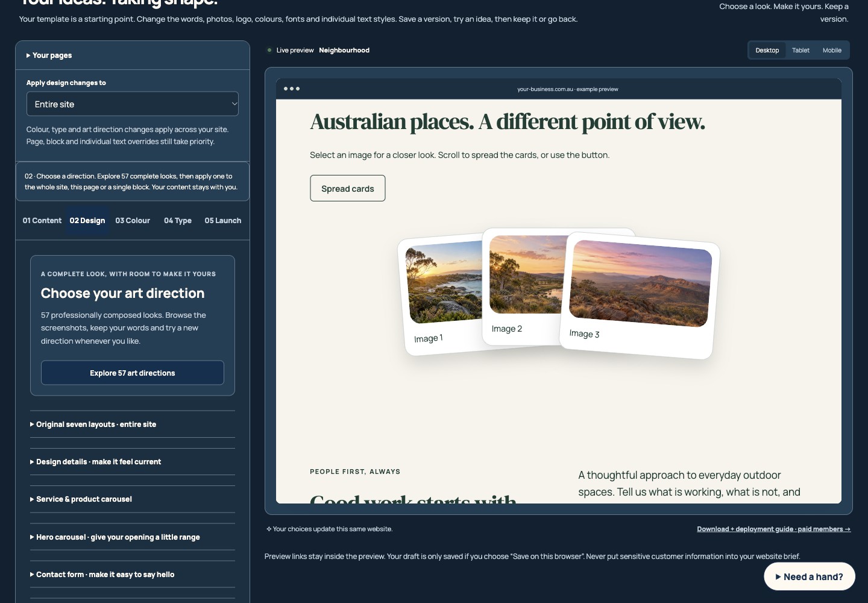The height and width of the screenshot is (603, 868).
Task: Select the Image 2 card
Action: (523, 287)
